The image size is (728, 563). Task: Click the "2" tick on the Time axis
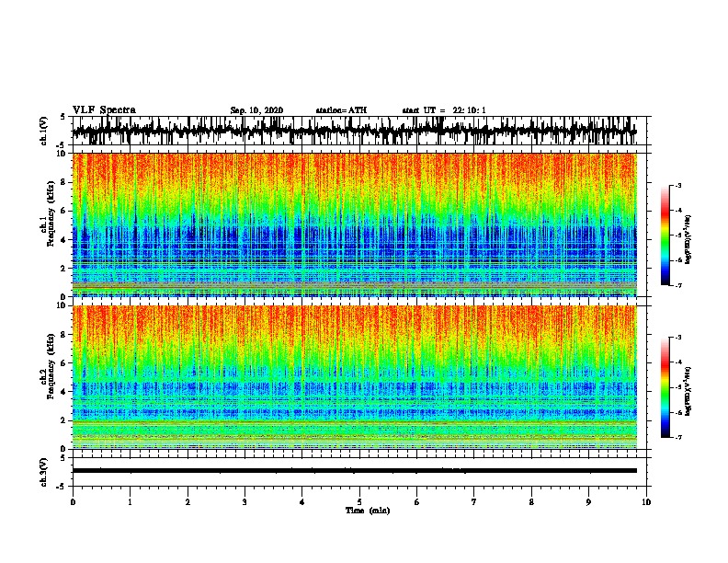188,501
